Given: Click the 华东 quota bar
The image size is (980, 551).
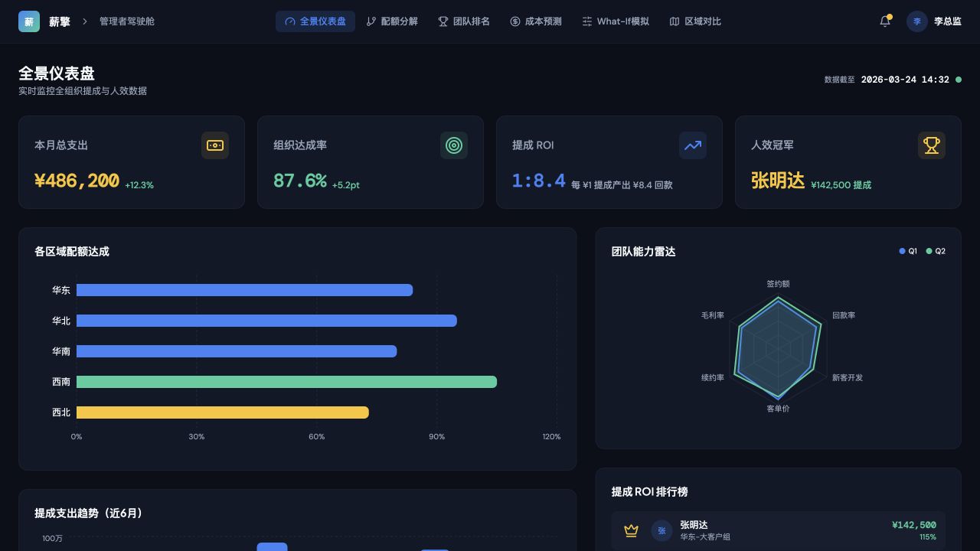Looking at the screenshot, I should [245, 290].
